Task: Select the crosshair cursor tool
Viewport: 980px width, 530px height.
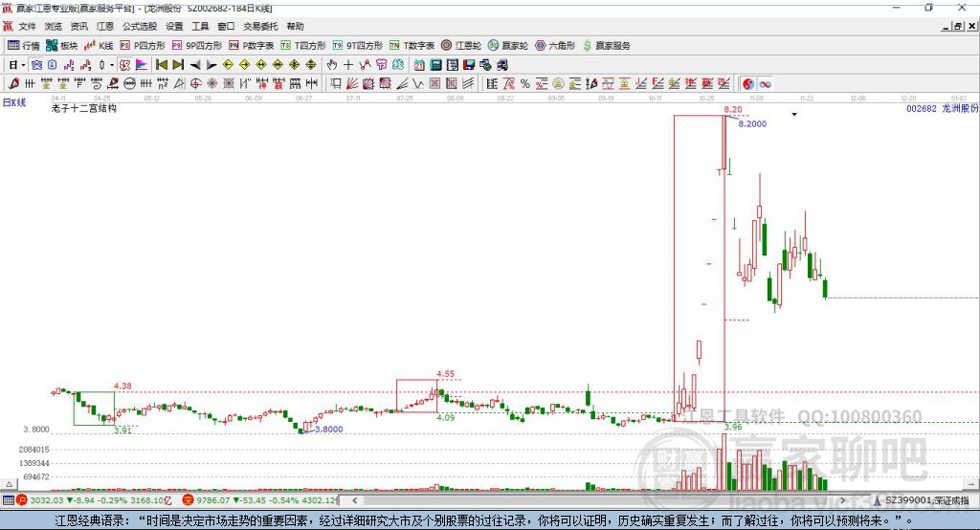Action: point(348,65)
